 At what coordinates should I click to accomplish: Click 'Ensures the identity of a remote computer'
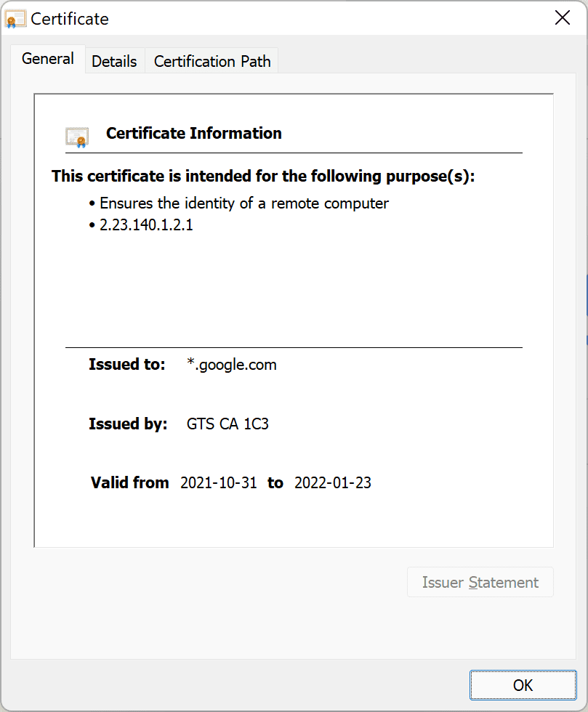[244, 203]
